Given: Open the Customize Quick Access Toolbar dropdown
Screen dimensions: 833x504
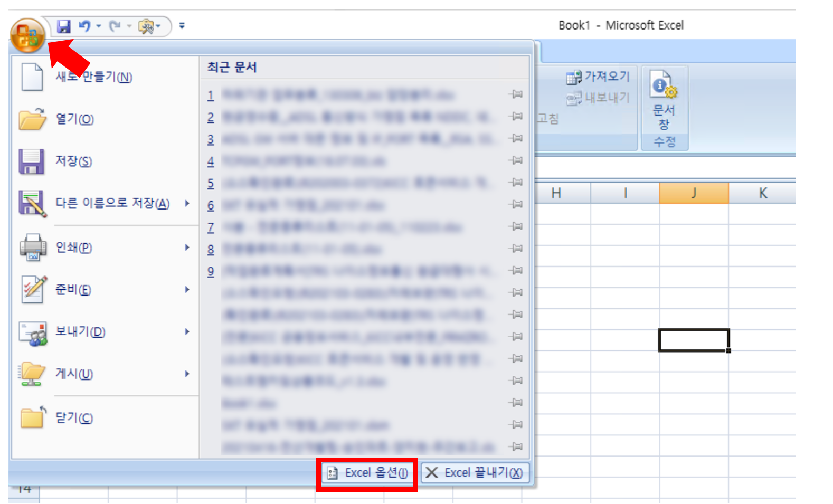Looking at the screenshot, I should click(x=182, y=25).
